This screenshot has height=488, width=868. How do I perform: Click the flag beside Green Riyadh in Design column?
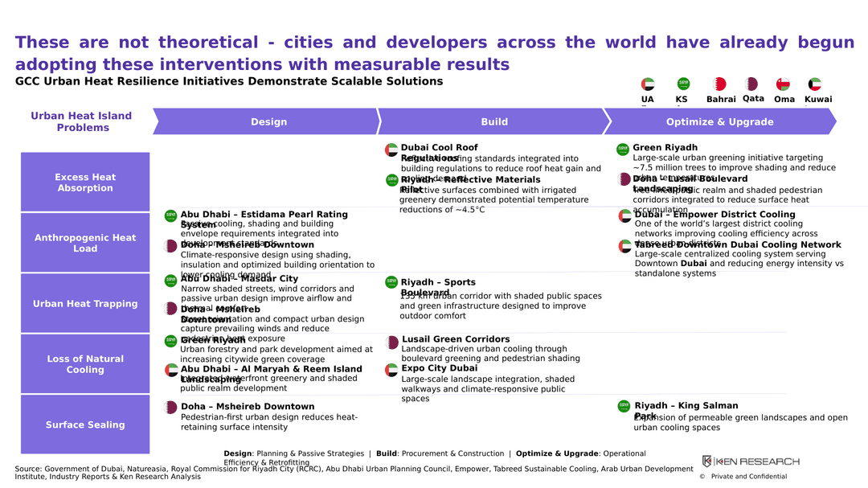coord(170,341)
